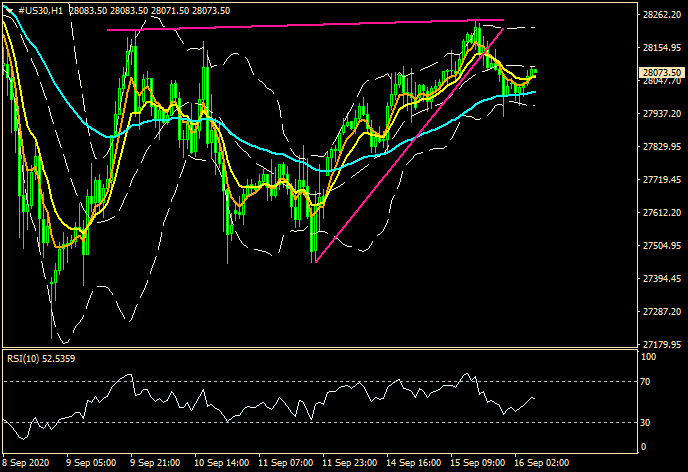The width and height of the screenshot is (688, 472).
Task: Select the horizontal pink resistance line
Action: (x=300, y=25)
